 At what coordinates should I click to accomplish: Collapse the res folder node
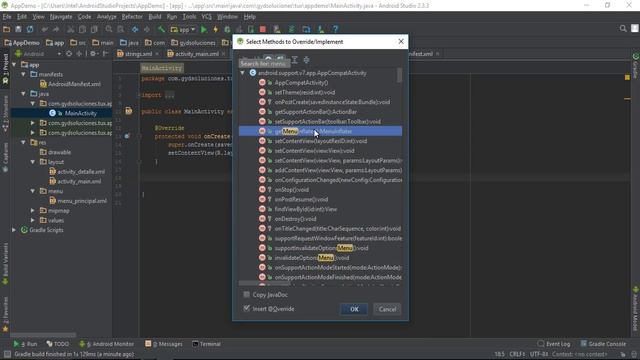tap(24, 142)
